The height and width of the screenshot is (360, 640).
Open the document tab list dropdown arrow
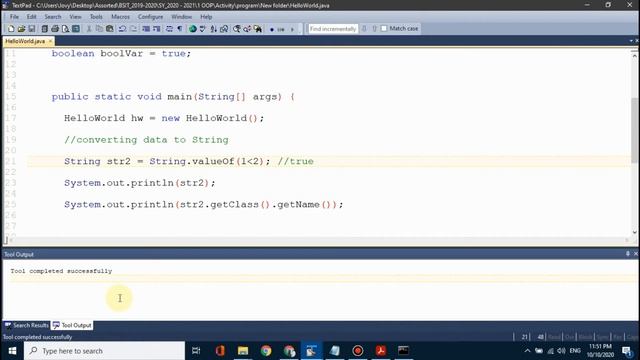(631, 41)
